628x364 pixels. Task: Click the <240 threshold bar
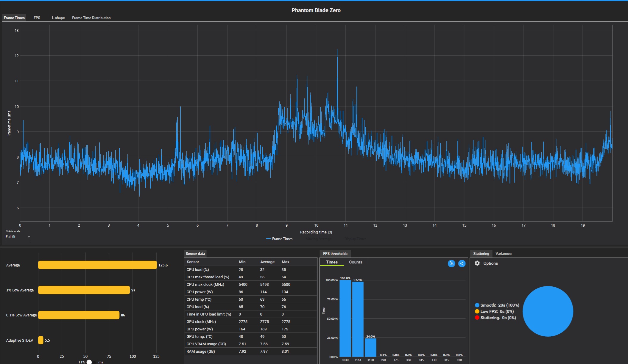click(345, 318)
